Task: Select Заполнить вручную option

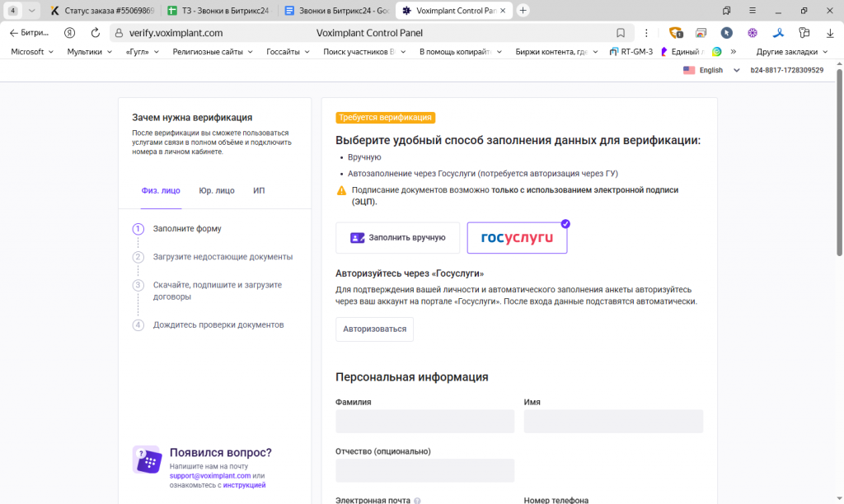Action: 398,238
